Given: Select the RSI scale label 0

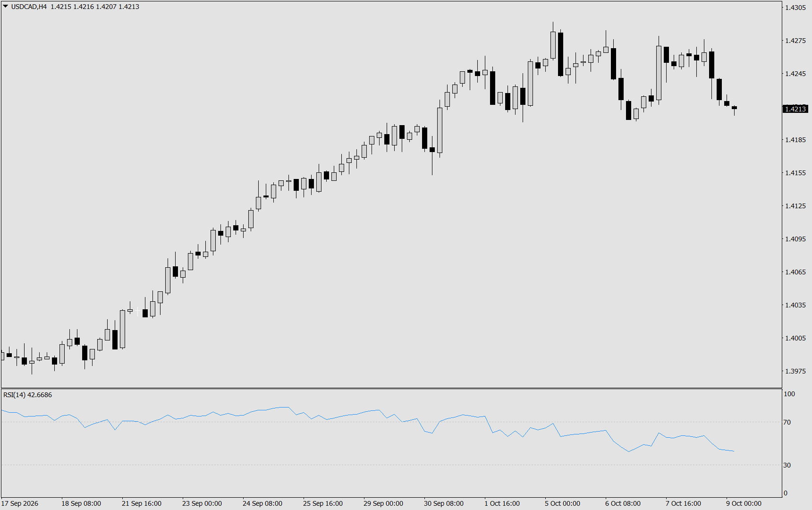Looking at the screenshot, I should click(x=786, y=493).
